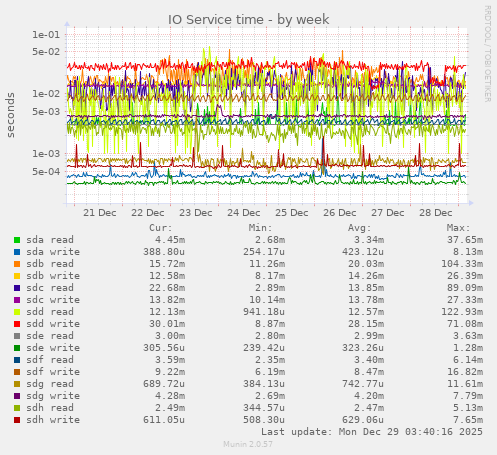Click the sdb read orange legend swatch
Viewport: 497px width, 455px height.
[x=17, y=264]
